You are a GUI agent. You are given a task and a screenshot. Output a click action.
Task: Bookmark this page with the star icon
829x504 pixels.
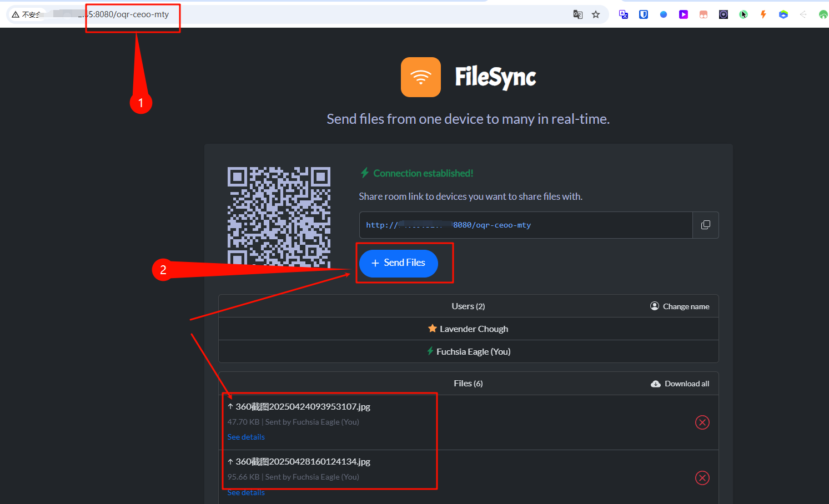[x=596, y=14]
